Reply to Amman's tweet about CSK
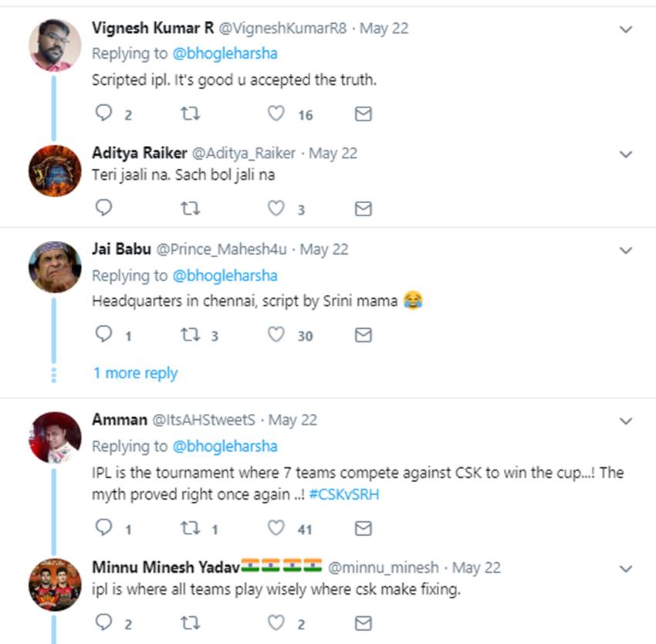The image size is (656, 644). 103,528
